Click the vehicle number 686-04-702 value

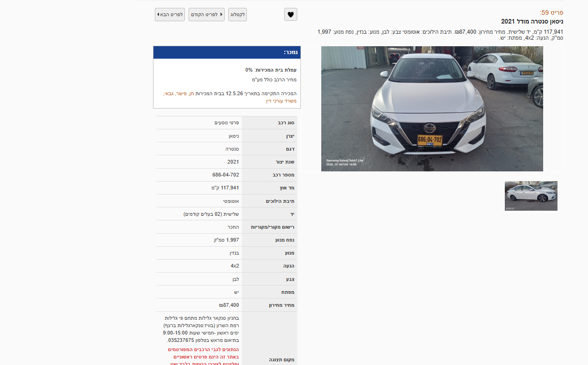(226, 175)
